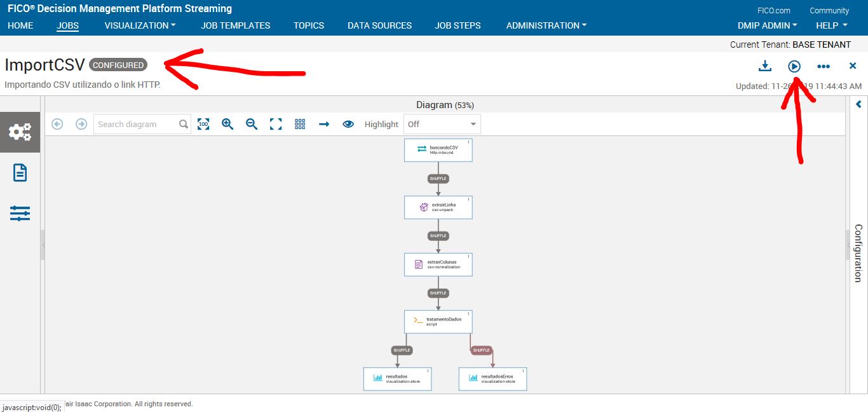Expand the DMIP ADMIN dropdown

click(767, 25)
